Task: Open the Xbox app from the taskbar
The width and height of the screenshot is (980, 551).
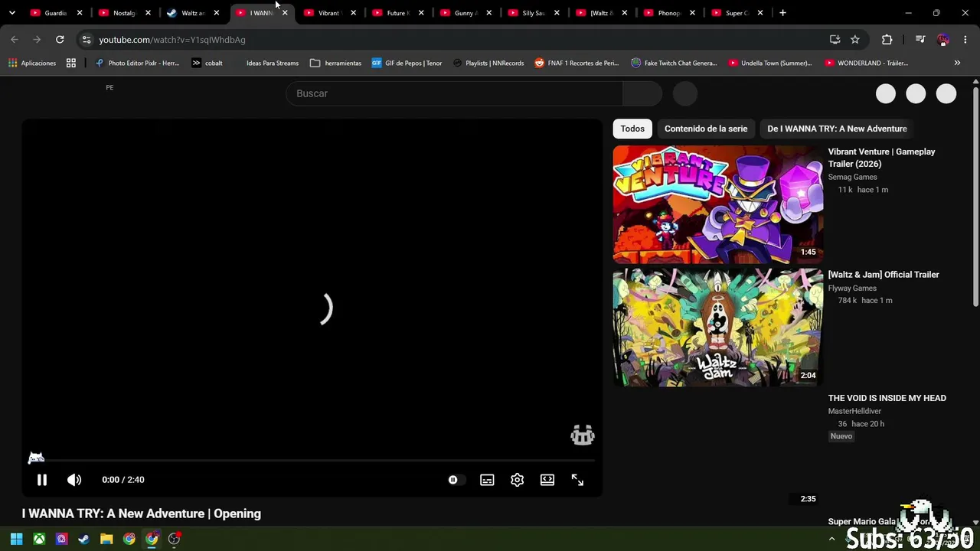Action: (39, 539)
